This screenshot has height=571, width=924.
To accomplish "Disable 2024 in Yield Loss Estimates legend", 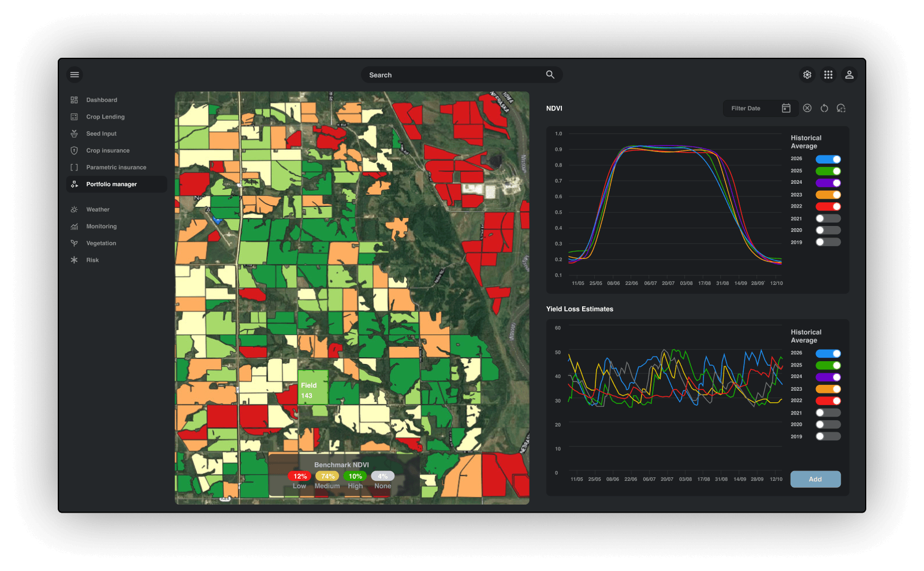I will 828,377.
